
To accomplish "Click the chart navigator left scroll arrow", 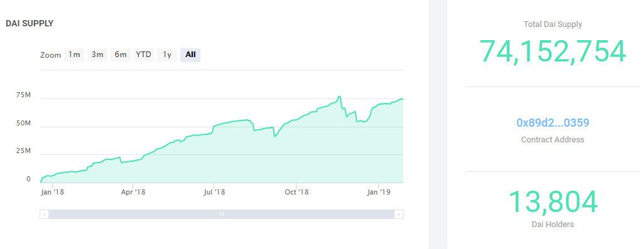I will pos(45,214).
